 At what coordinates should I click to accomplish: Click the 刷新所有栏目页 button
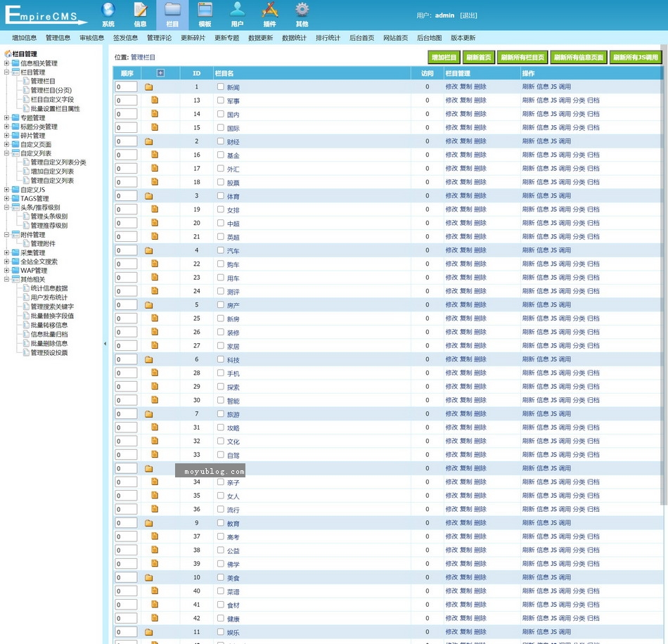[x=522, y=58]
